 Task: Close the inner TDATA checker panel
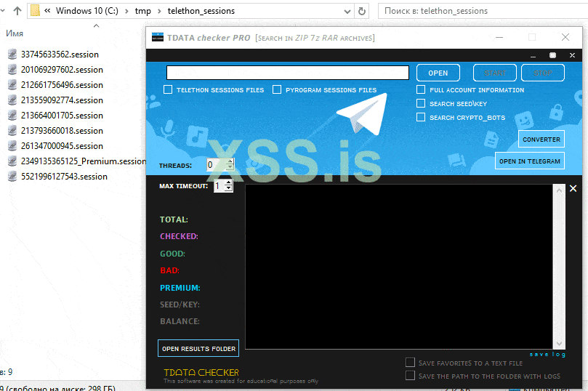[572, 55]
